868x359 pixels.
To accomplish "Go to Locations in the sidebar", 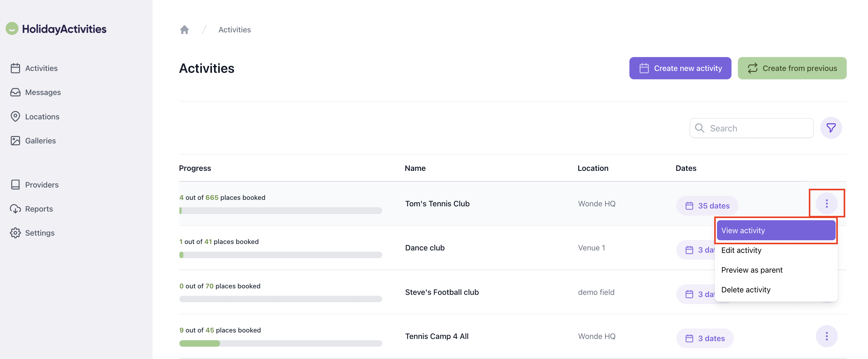I will click(42, 117).
